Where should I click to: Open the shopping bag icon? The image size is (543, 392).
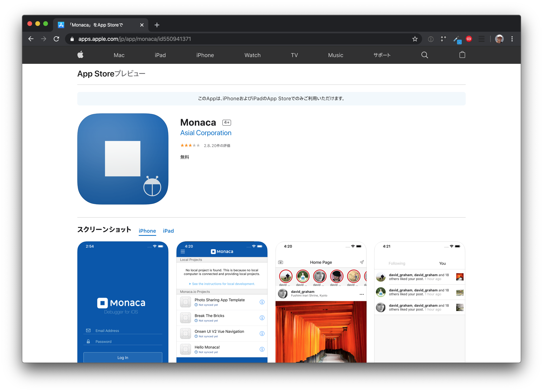tap(462, 55)
